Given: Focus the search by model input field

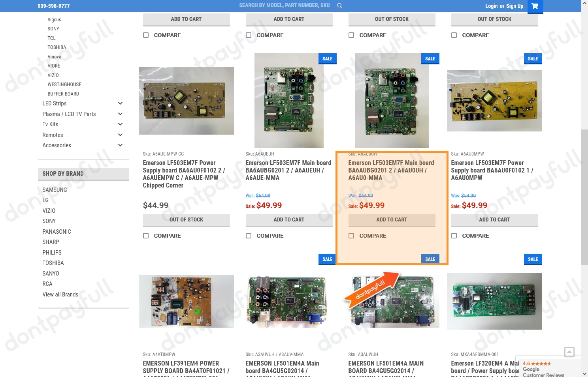Looking at the screenshot, I should point(286,6).
